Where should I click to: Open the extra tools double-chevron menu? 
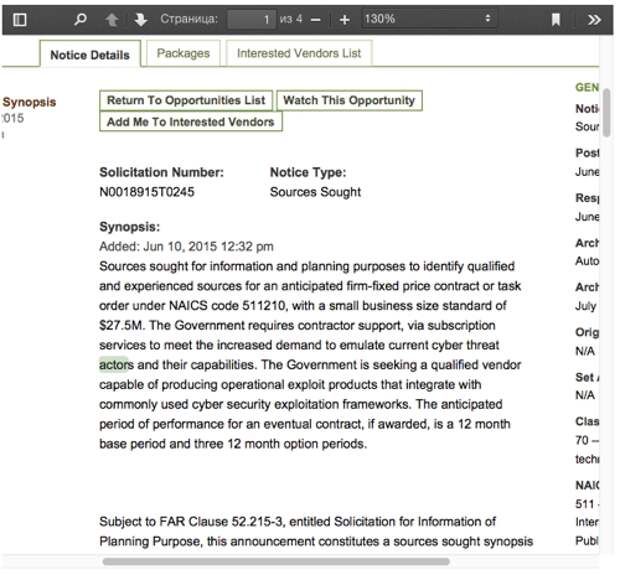594,19
